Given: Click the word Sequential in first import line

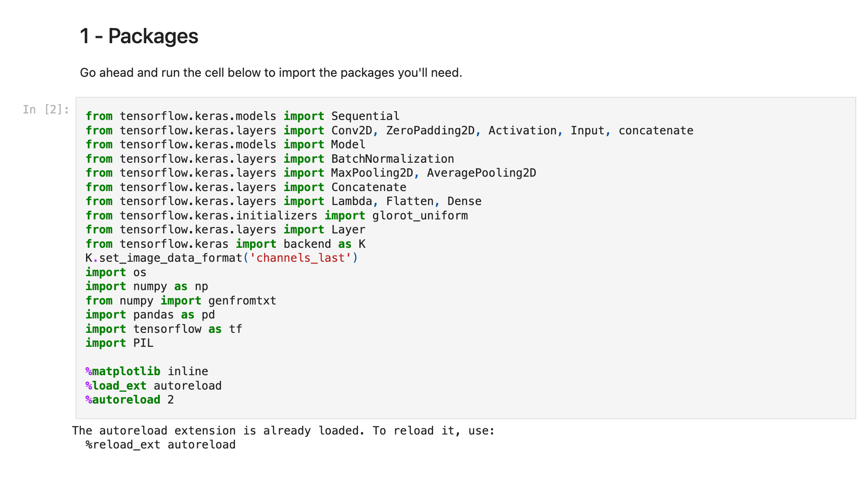Looking at the screenshot, I should tap(365, 116).
